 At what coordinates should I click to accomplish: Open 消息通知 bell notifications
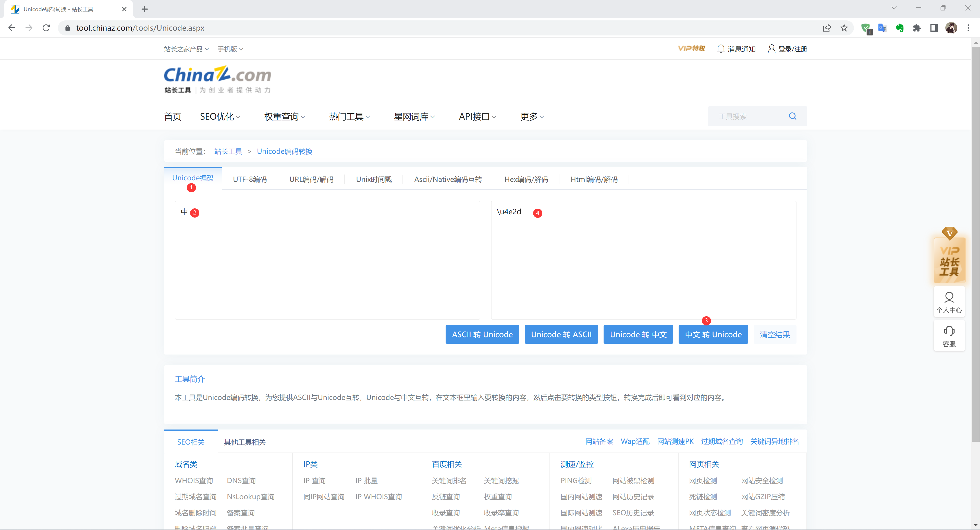[x=736, y=49]
